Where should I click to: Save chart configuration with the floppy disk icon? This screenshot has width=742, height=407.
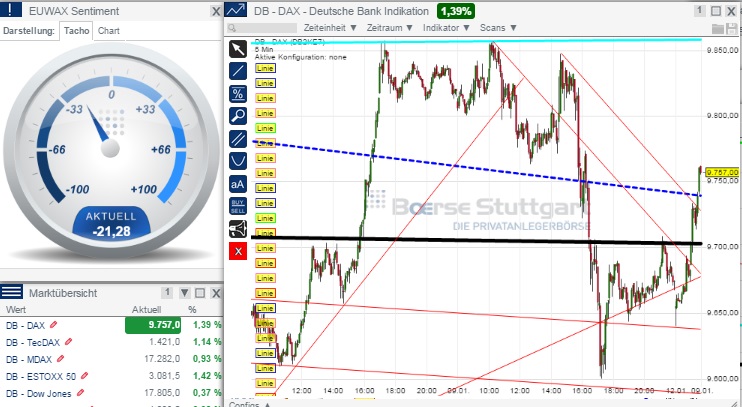coord(731,28)
